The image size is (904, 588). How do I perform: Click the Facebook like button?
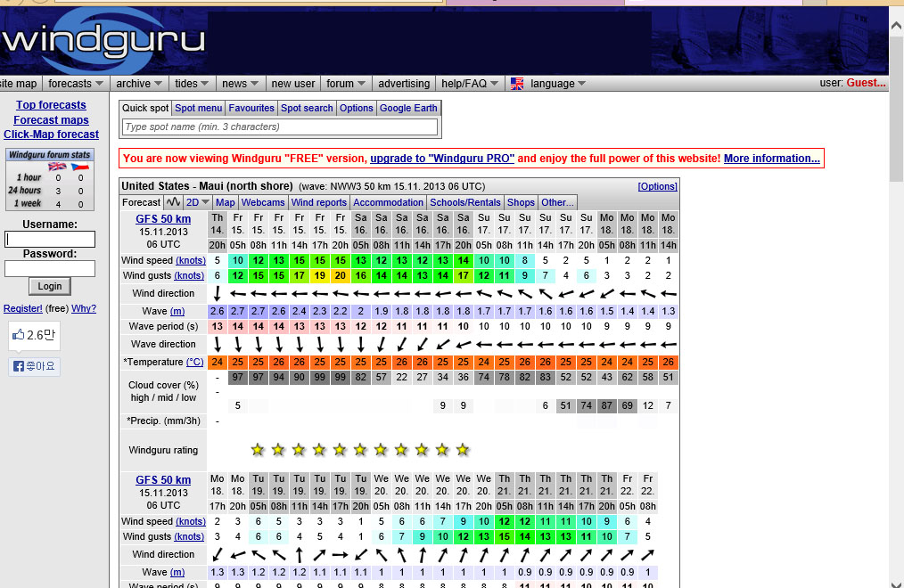tap(34, 366)
